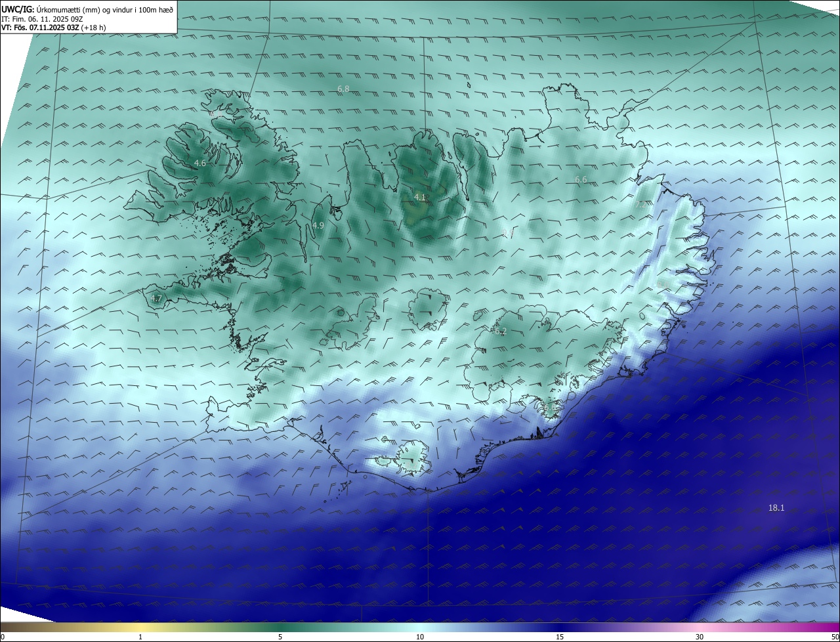This screenshot has width=840, height=642.
Task: Click the yellow section of the color scale
Action: coord(140,628)
